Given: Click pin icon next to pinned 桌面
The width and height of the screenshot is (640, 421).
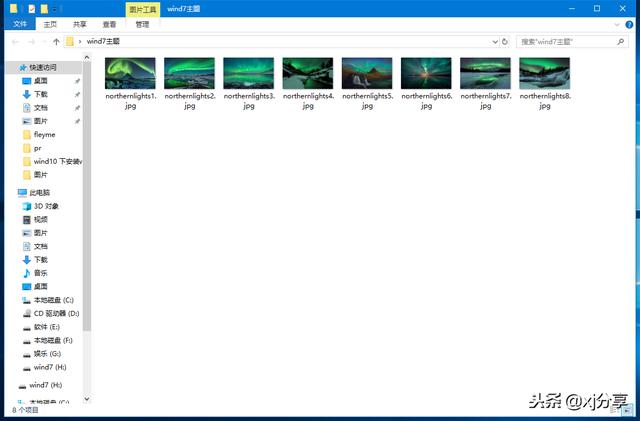Looking at the screenshot, I should tap(77, 81).
